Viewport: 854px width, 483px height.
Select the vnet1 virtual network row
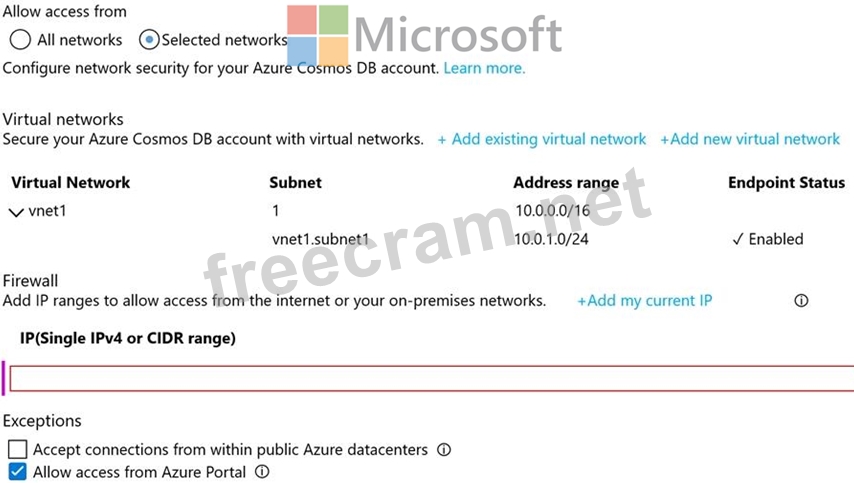click(x=427, y=211)
